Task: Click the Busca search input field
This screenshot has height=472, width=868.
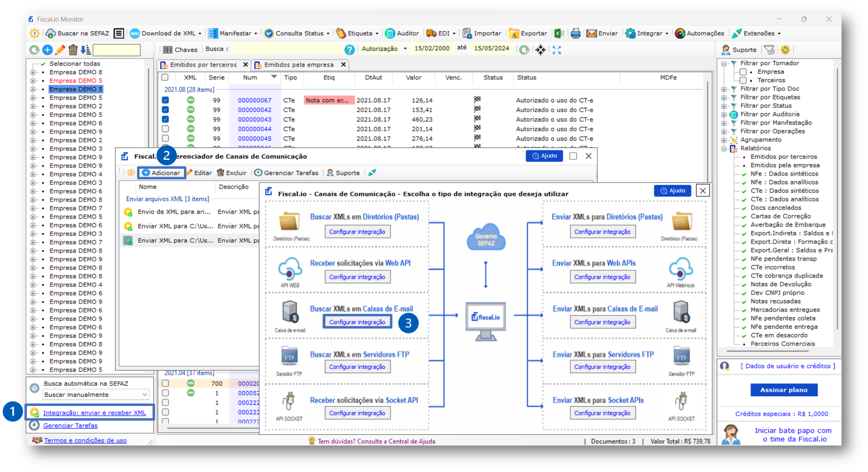Action: pos(287,49)
